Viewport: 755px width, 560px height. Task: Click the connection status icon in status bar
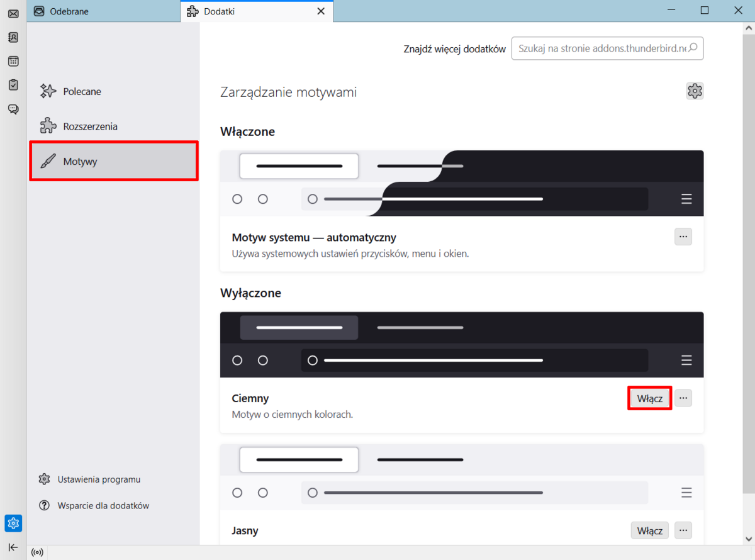pyautogui.click(x=37, y=552)
